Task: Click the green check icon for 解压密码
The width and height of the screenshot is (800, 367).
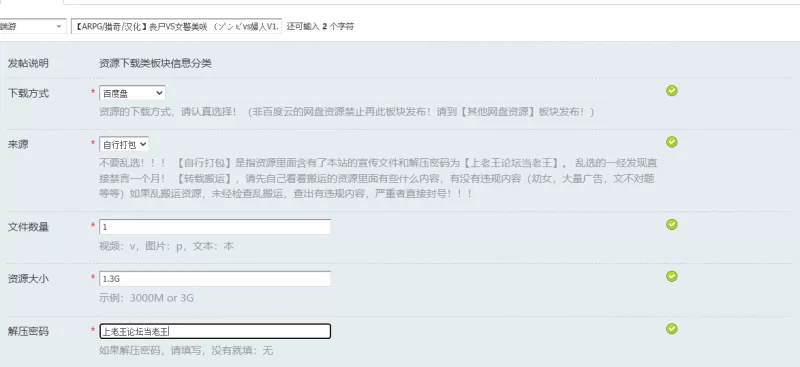Action: tap(671, 329)
